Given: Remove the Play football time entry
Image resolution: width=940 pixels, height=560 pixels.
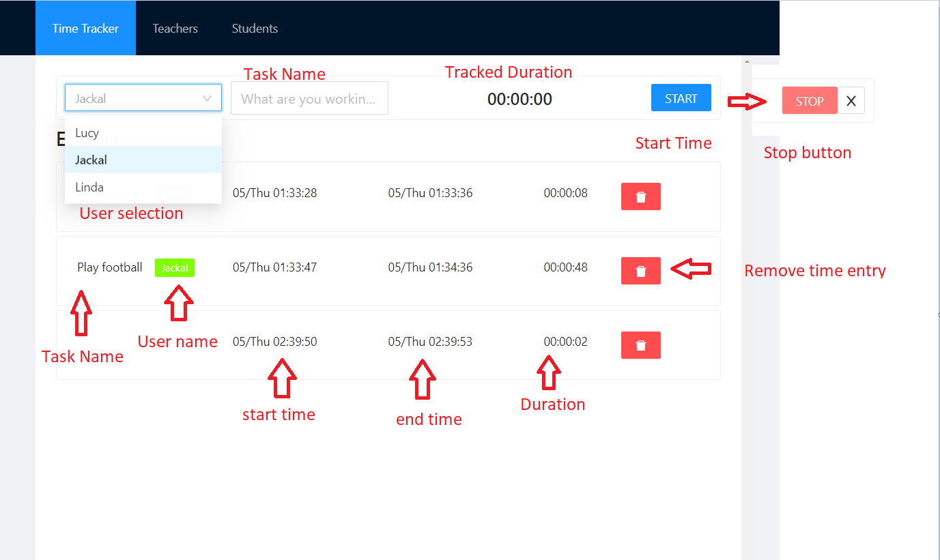Looking at the screenshot, I should click(x=640, y=270).
